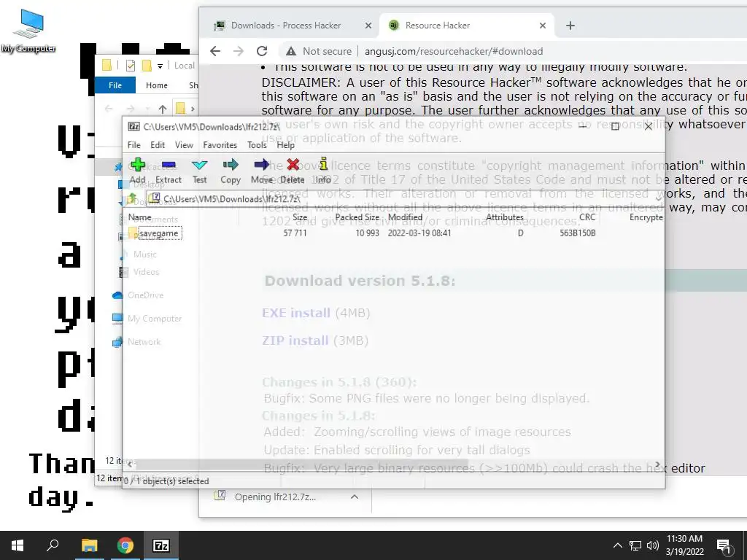Click the volume speaker tray icon

pos(652,545)
